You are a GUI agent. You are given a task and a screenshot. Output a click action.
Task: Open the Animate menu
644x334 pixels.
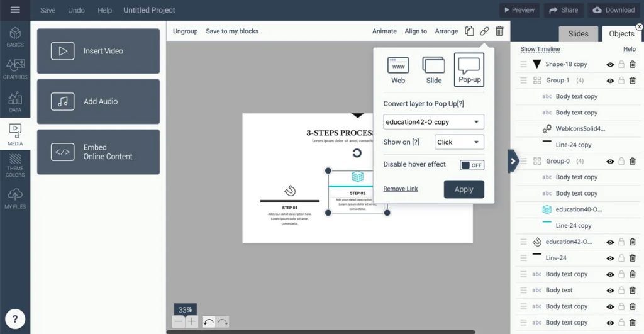click(x=384, y=31)
